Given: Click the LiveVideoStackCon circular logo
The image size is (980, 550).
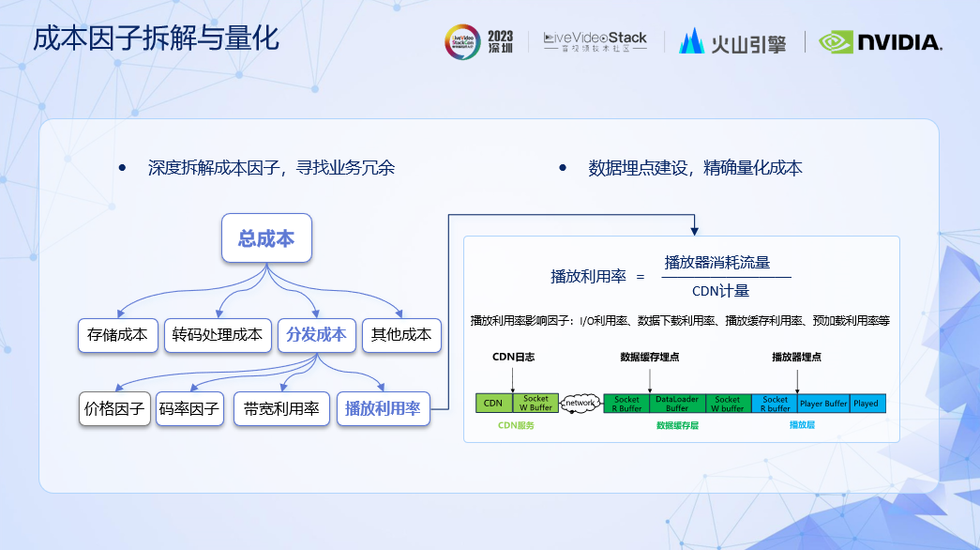Looking at the screenshot, I should [x=462, y=42].
